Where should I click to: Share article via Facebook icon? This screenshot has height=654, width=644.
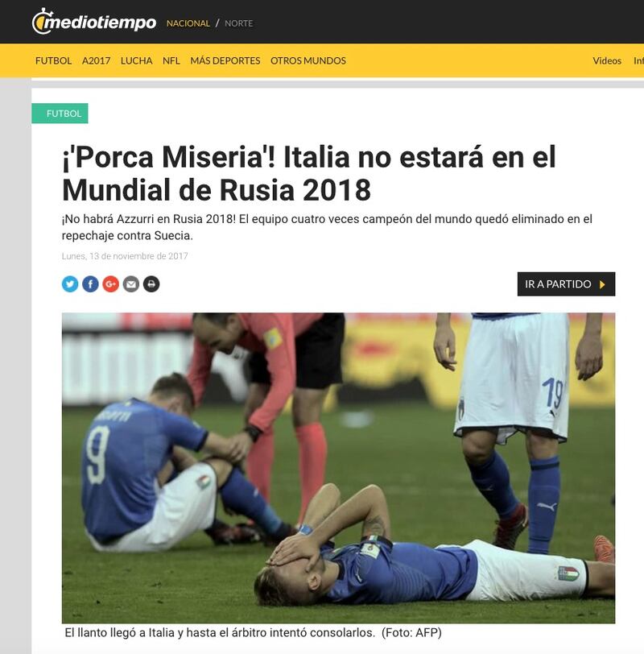(90, 284)
